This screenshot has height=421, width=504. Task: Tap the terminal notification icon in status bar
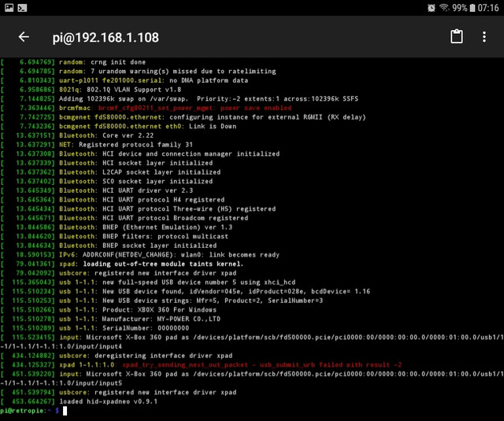point(22,7)
